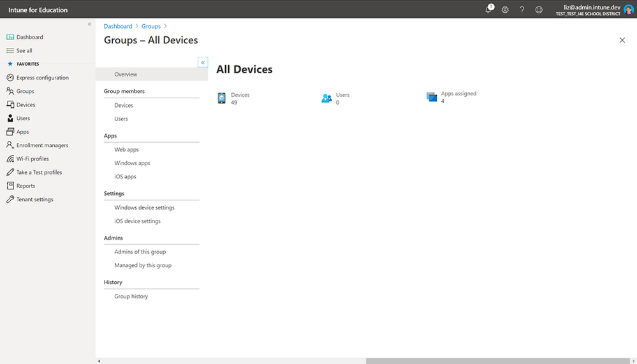Image resolution: width=637 pixels, height=364 pixels.
Task: Open Enrollment managers from the sidebar
Action: (42, 145)
